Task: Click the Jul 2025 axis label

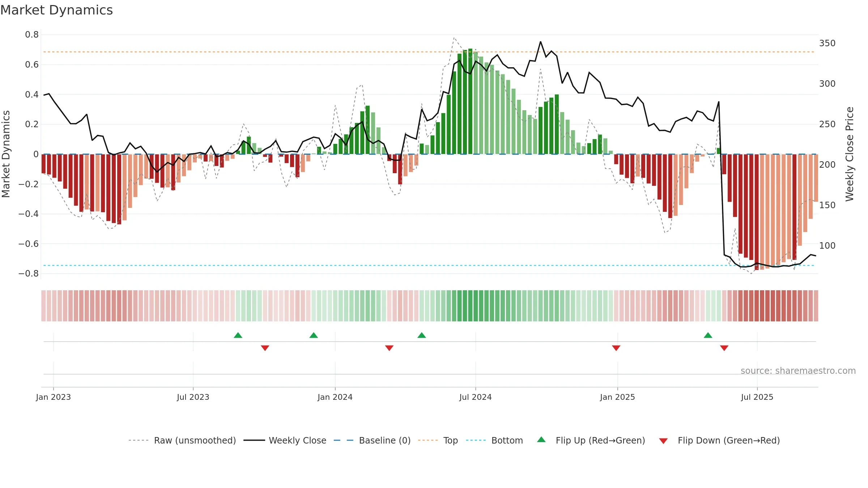Action: coord(757,397)
